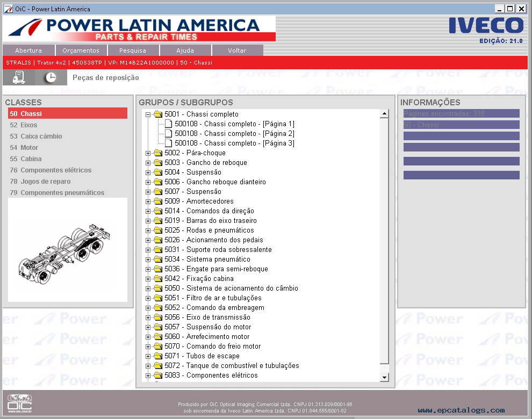Click page icon of Chassi completo Página 1
532x419 pixels.
click(169, 124)
